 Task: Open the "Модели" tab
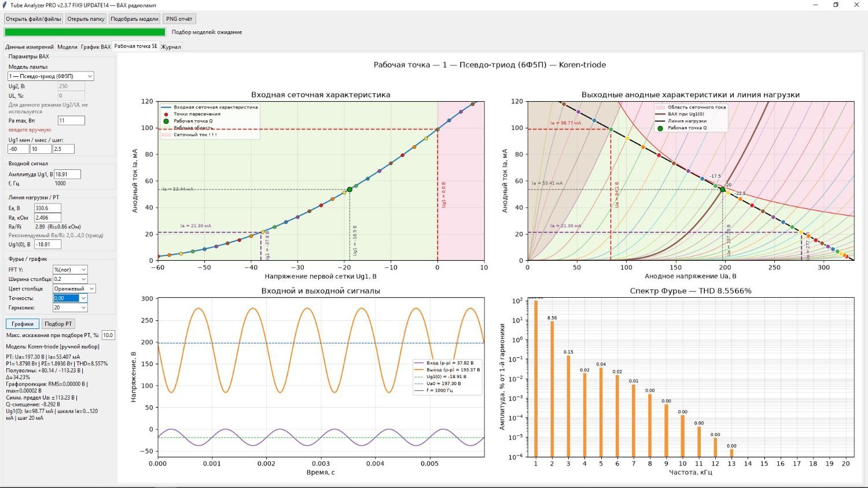point(67,47)
